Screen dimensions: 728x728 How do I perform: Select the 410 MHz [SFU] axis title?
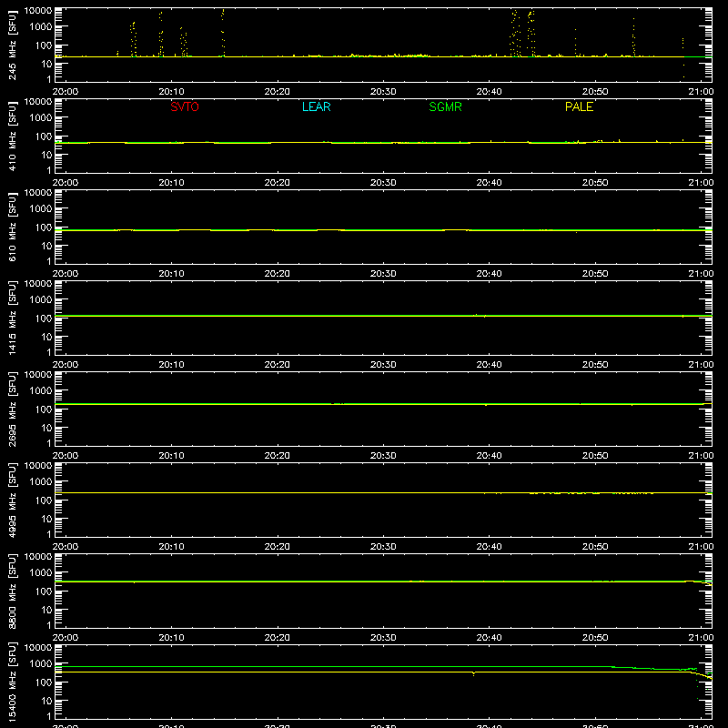click(x=13, y=136)
